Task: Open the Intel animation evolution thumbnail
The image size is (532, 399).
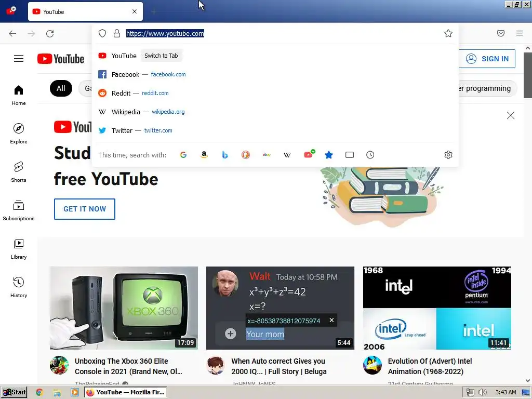Action: pyautogui.click(x=437, y=308)
